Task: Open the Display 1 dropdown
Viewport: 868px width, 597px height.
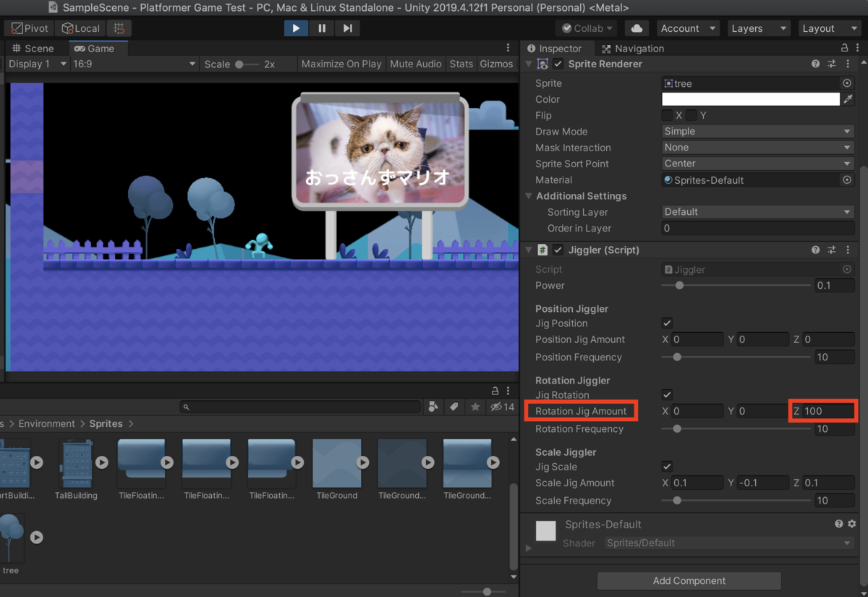Action: pos(37,64)
